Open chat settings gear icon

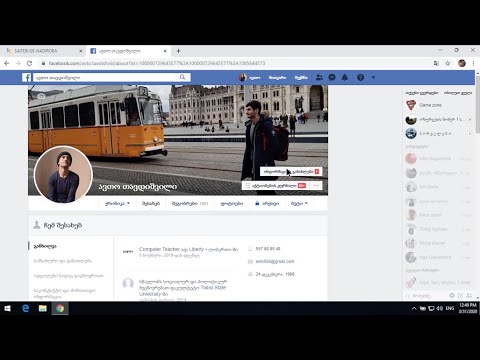click(452, 296)
